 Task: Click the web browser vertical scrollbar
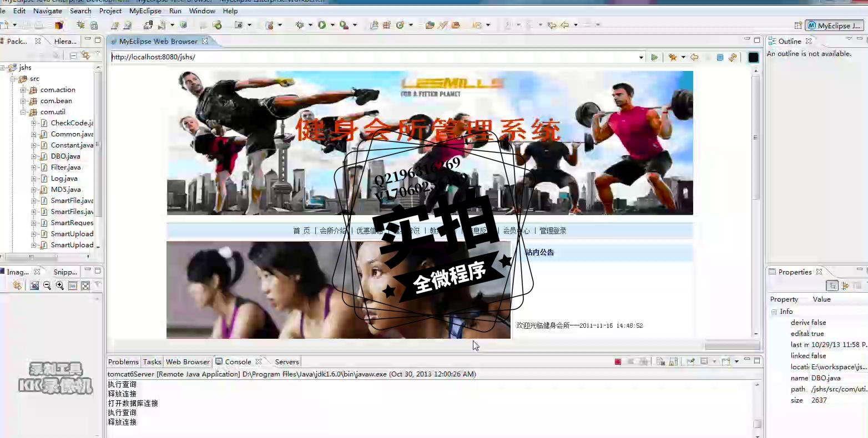click(755, 137)
